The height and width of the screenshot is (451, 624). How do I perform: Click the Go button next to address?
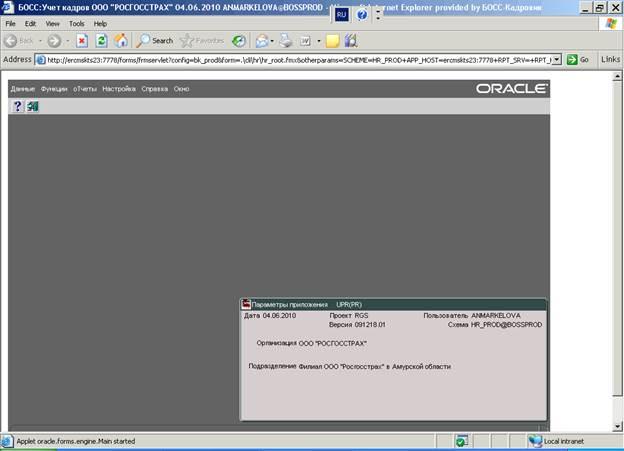pyautogui.click(x=577, y=60)
